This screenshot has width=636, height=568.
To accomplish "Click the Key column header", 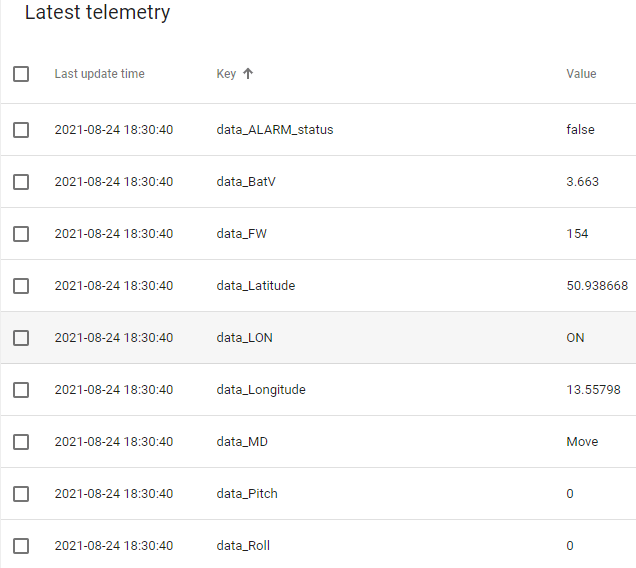I will pos(225,74).
